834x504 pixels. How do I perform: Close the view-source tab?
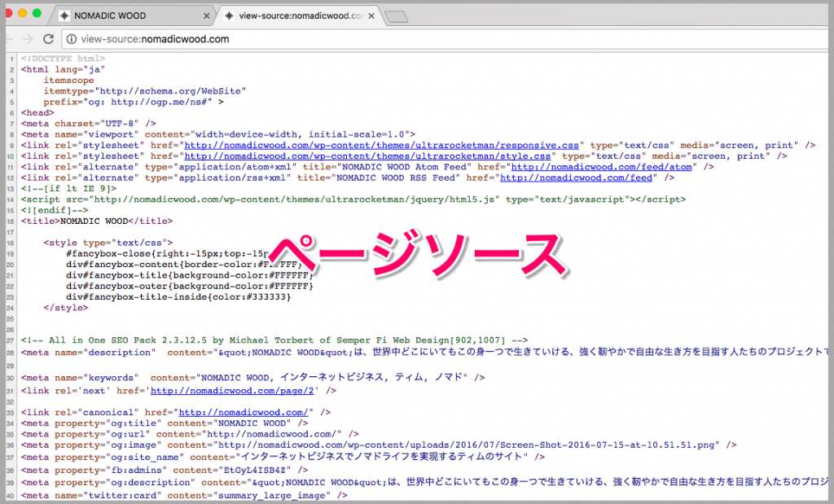tap(371, 15)
